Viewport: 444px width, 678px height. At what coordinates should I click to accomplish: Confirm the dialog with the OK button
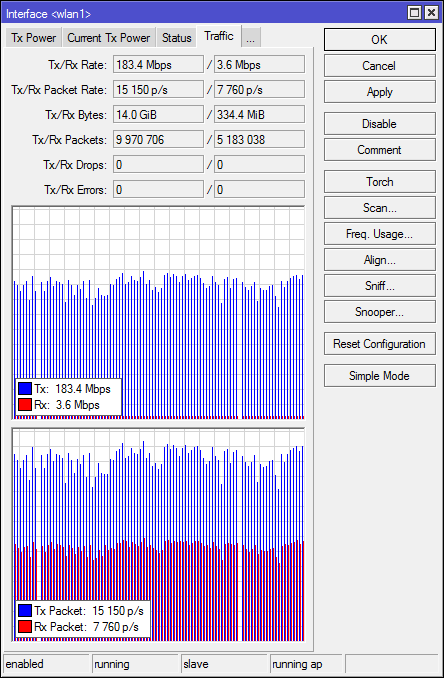[x=380, y=40]
